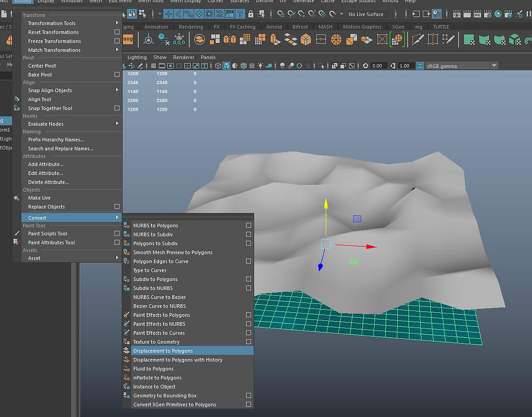The image size is (532, 417).
Task: Click the center pivot shelf icon
Action: coord(149,39)
